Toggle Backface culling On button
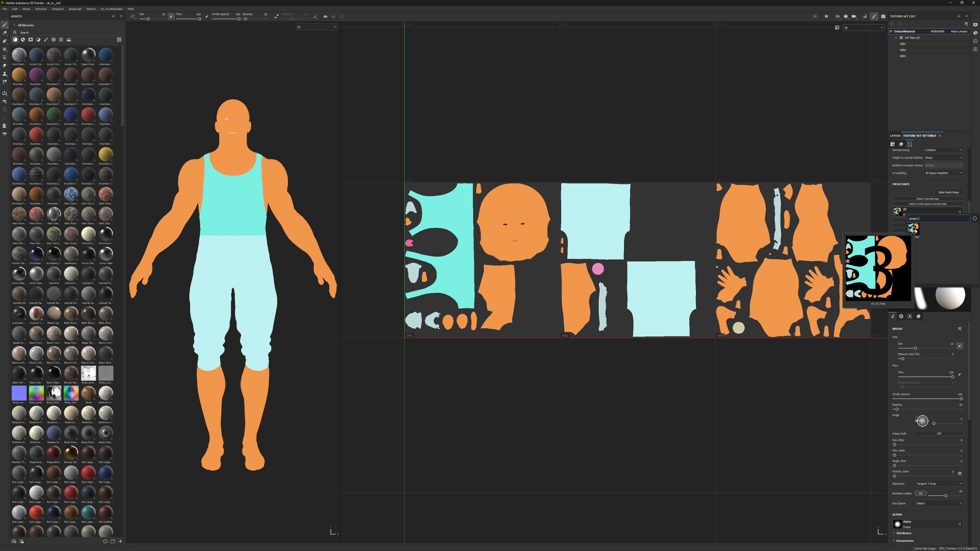This screenshot has width=980, height=551. 920,493
